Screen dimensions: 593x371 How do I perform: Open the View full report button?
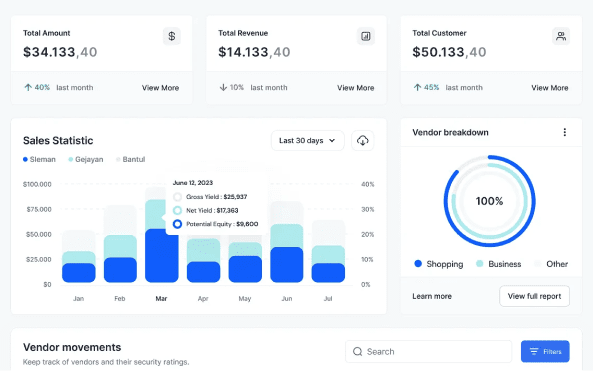(534, 296)
